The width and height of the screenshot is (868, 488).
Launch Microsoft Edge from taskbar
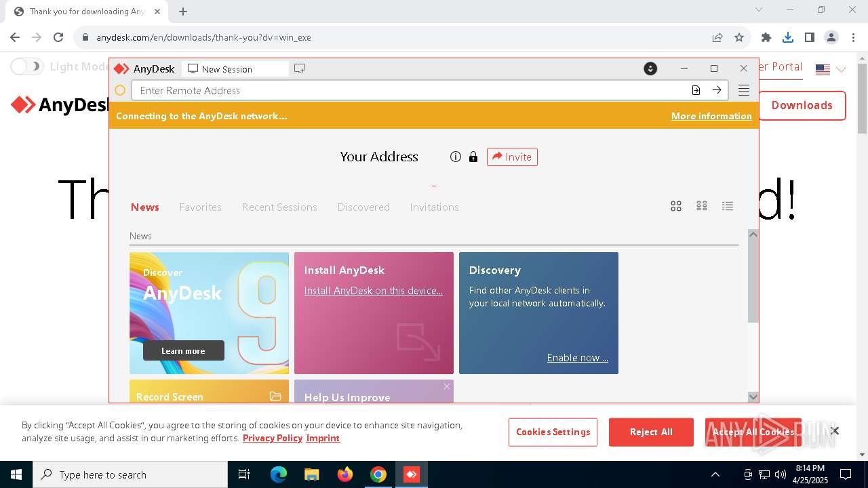(x=279, y=474)
